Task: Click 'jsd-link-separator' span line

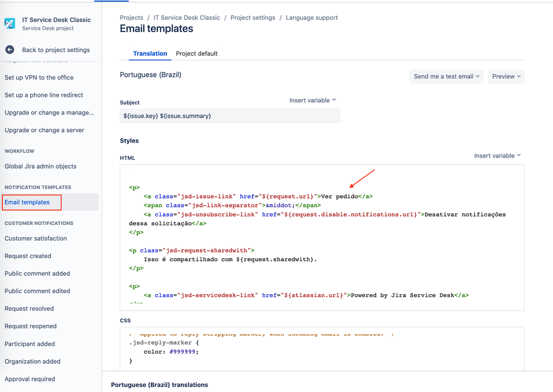Action: tap(232, 205)
